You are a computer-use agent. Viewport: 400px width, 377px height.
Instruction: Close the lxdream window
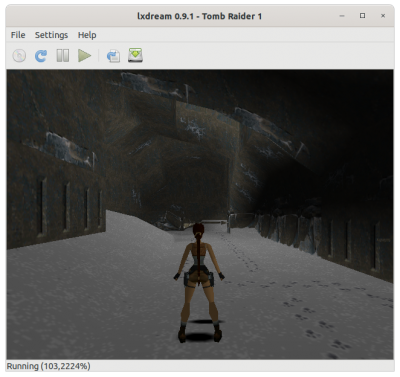383,16
